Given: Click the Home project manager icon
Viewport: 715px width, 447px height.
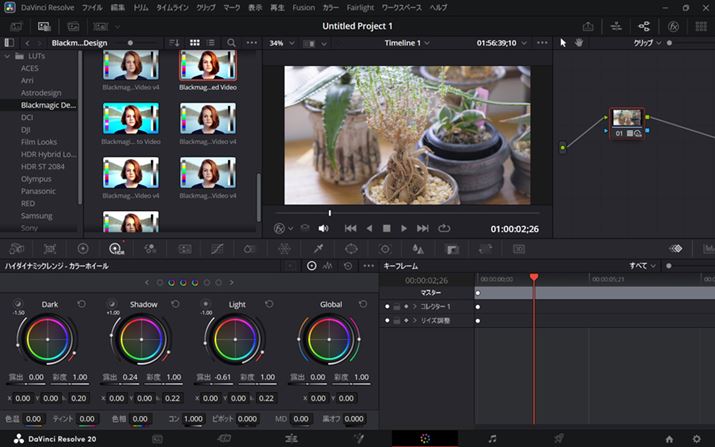Looking at the screenshot, I should [x=669, y=438].
